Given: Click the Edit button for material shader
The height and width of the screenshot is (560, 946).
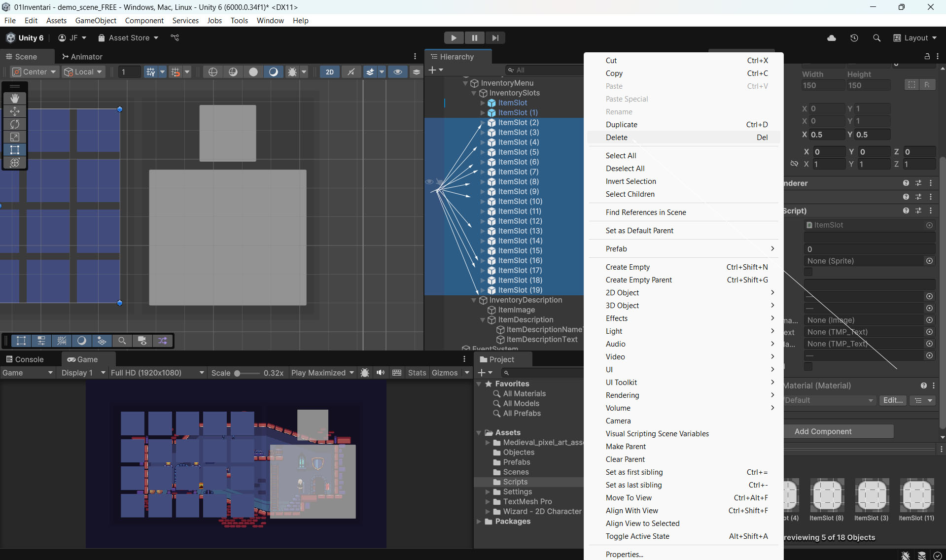Looking at the screenshot, I should [893, 400].
